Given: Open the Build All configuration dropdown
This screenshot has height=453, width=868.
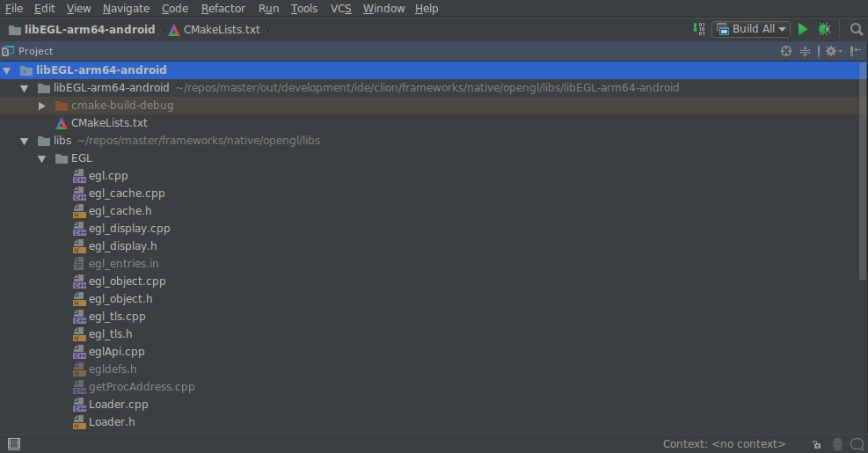Looking at the screenshot, I should click(x=752, y=29).
